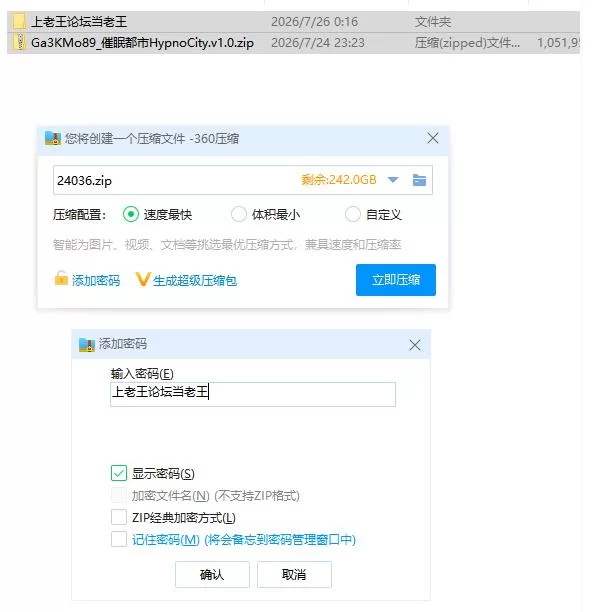Open the 添加密码 link
The image size is (611, 612).
(x=96, y=281)
